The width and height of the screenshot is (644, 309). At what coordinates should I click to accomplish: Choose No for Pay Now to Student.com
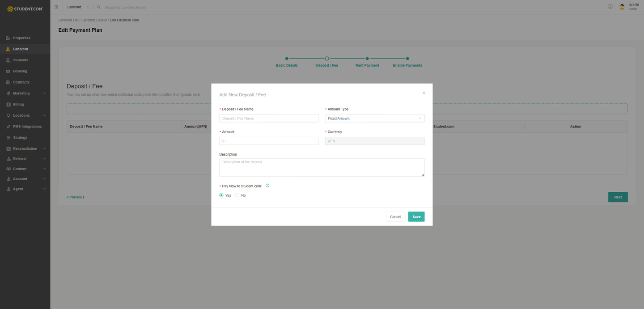pos(237,195)
